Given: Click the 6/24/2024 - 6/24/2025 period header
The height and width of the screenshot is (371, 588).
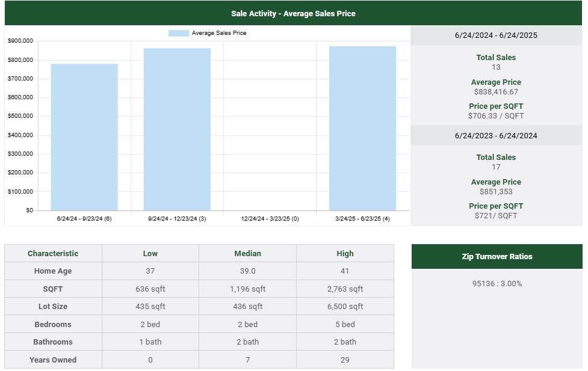Looking at the screenshot, I should click(496, 35).
